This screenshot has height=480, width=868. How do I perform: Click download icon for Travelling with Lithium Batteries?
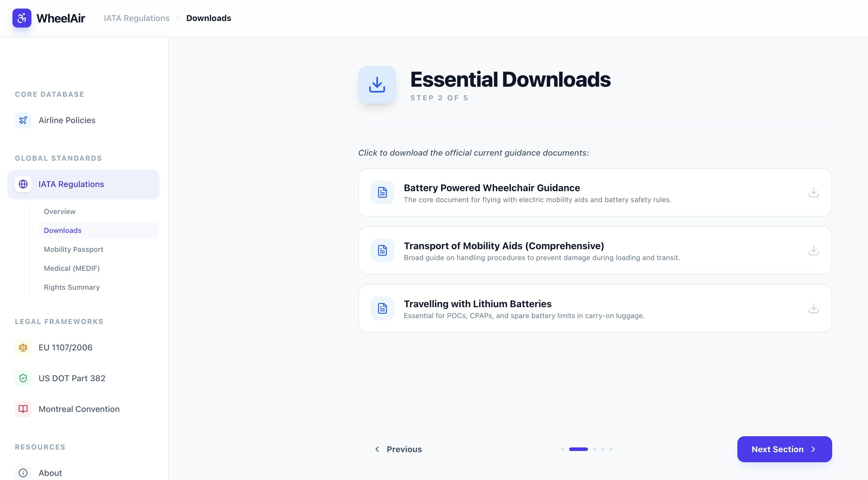(813, 308)
